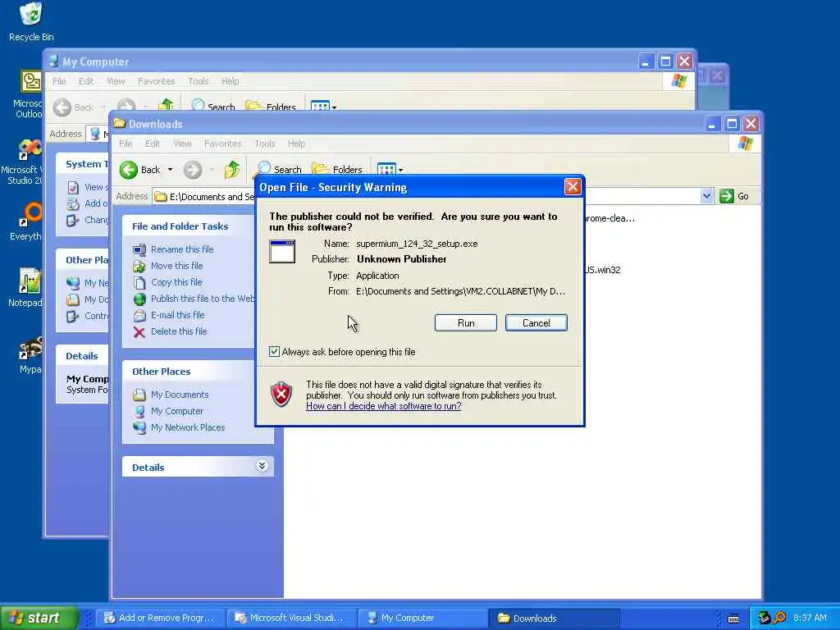
Task: Click the Forward arrow icon in Downloads window
Action: pyautogui.click(x=193, y=170)
